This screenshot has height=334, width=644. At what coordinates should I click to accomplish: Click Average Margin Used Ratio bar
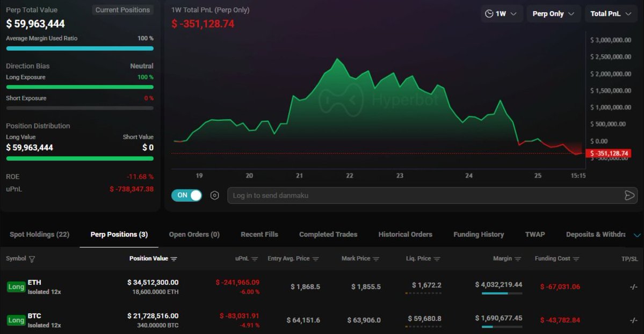[79, 48]
